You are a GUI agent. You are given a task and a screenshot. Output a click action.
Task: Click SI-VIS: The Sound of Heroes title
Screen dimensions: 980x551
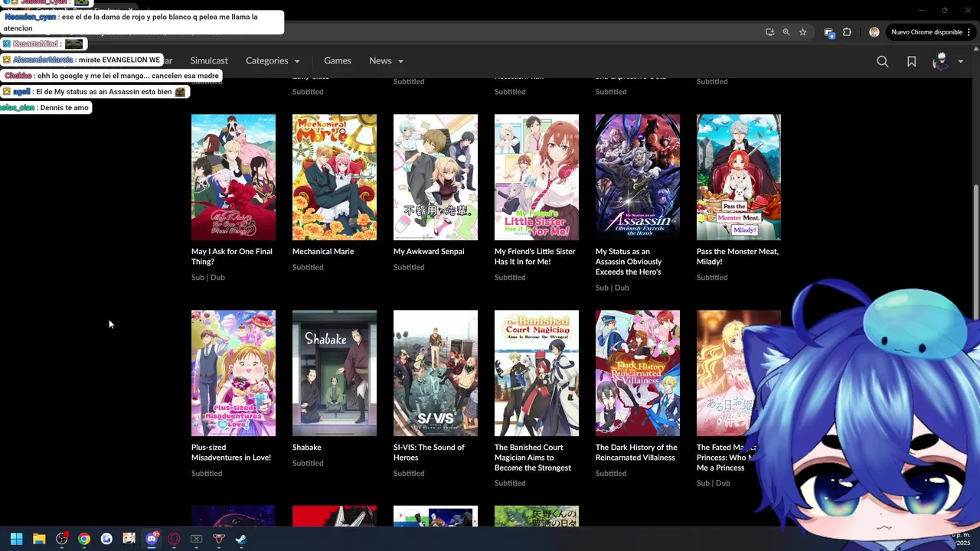[x=429, y=452]
